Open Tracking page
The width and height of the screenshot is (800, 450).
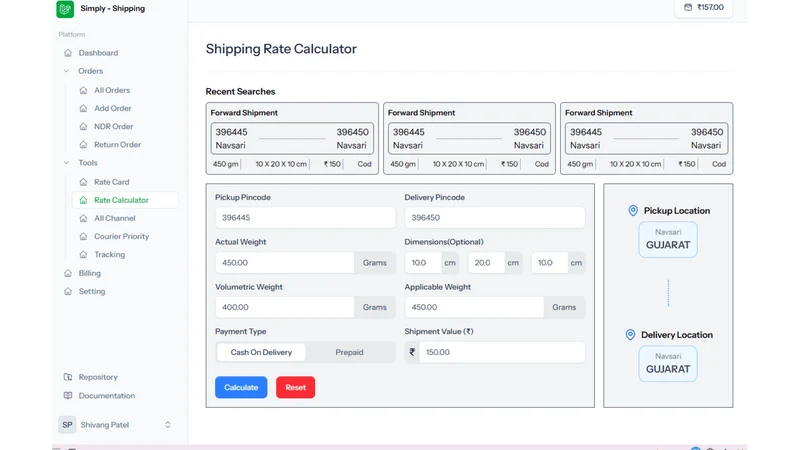(x=109, y=255)
